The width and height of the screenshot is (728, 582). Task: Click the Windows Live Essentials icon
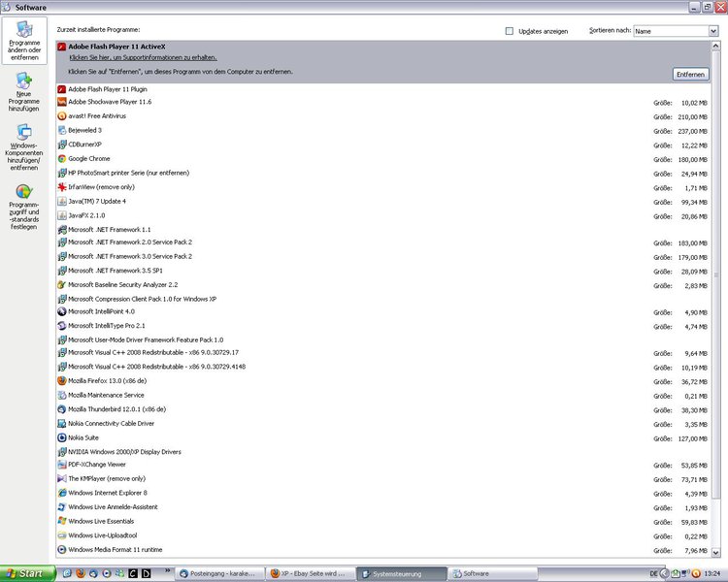[x=62, y=521]
